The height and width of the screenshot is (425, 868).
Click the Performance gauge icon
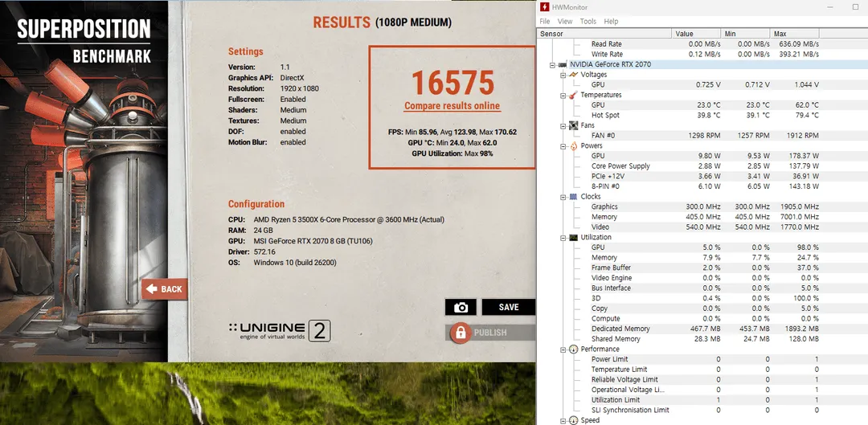574,349
